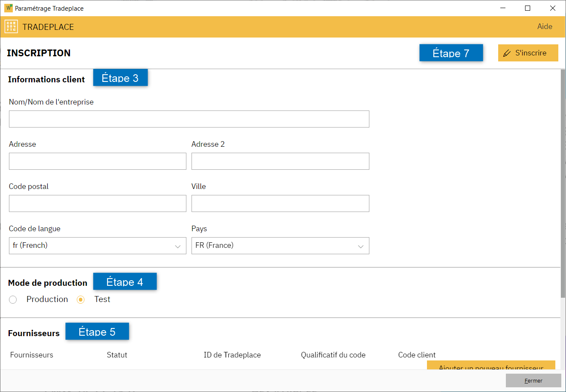Open the Pays dropdown

(x=280, y=246)
